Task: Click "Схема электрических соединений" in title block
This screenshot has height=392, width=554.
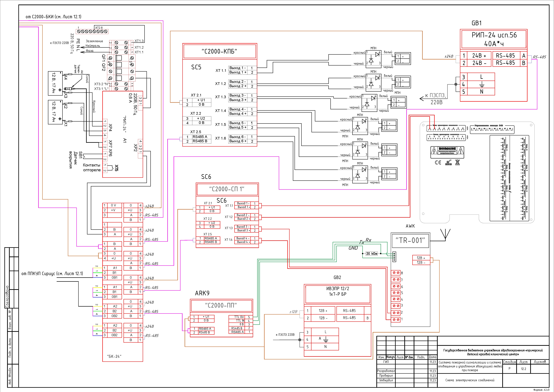Action: (x=470, y=380)
